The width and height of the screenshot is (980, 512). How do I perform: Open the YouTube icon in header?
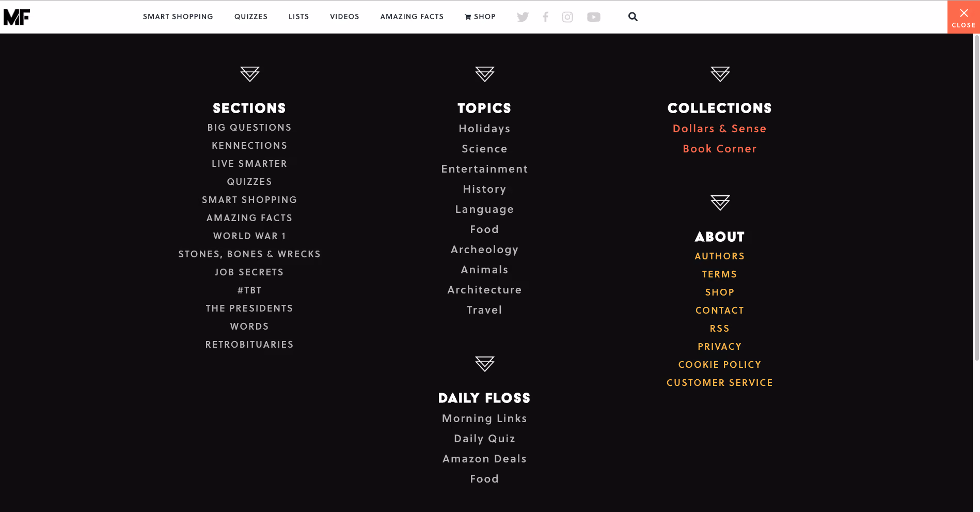tap(594, 17)
